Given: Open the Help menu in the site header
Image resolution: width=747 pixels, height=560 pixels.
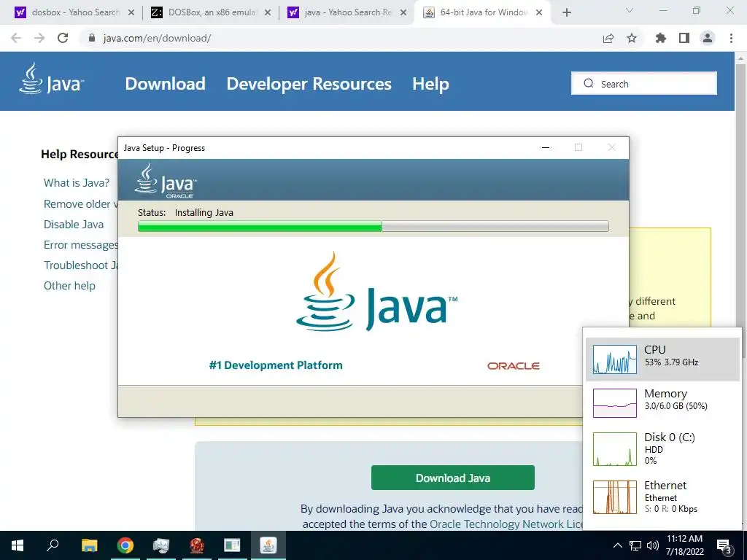Looking at the screenshot, I should (x=430, y=84).
